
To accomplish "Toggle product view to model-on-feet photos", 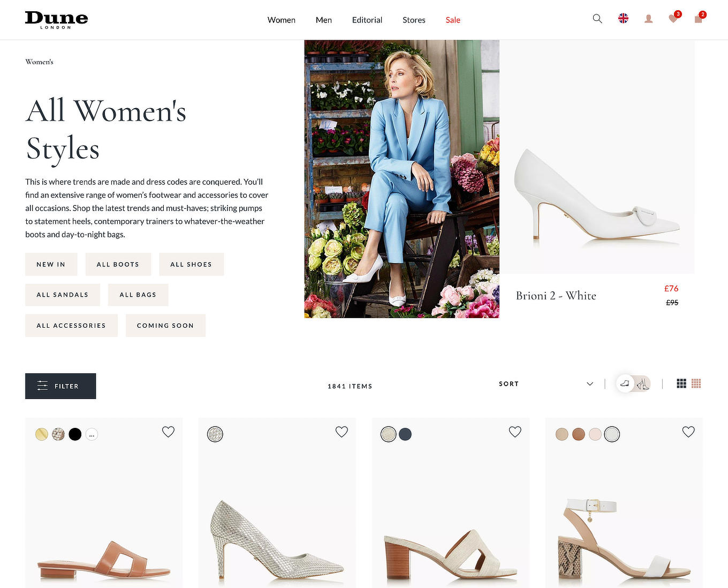I will (643, 384).
